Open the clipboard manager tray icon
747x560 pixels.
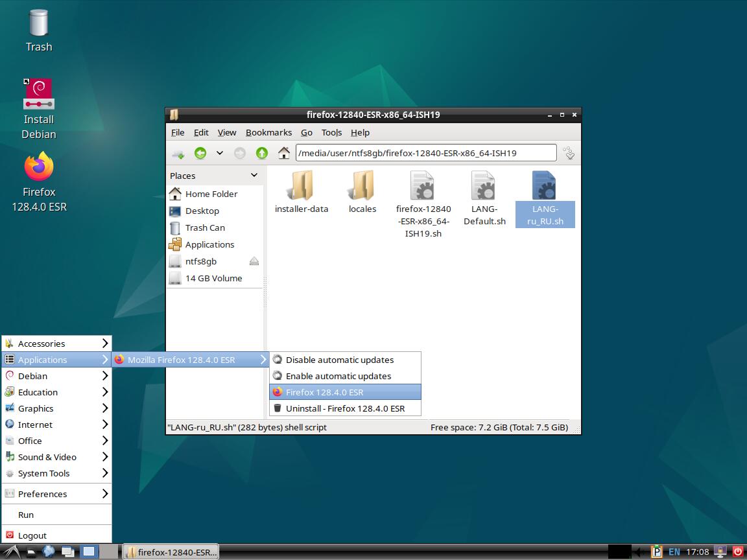657,552
